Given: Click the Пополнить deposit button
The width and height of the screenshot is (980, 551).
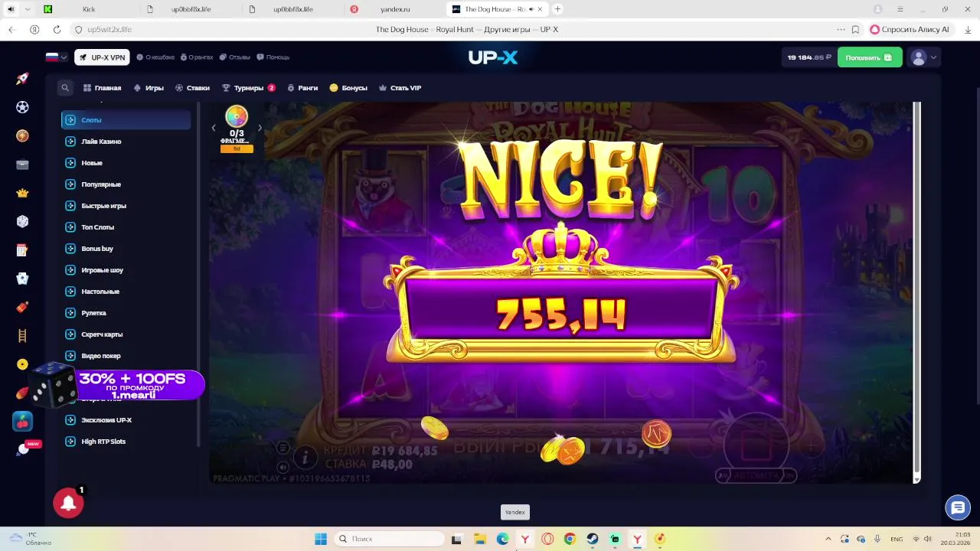Looking at the screenshot, I should click(870, 57).
